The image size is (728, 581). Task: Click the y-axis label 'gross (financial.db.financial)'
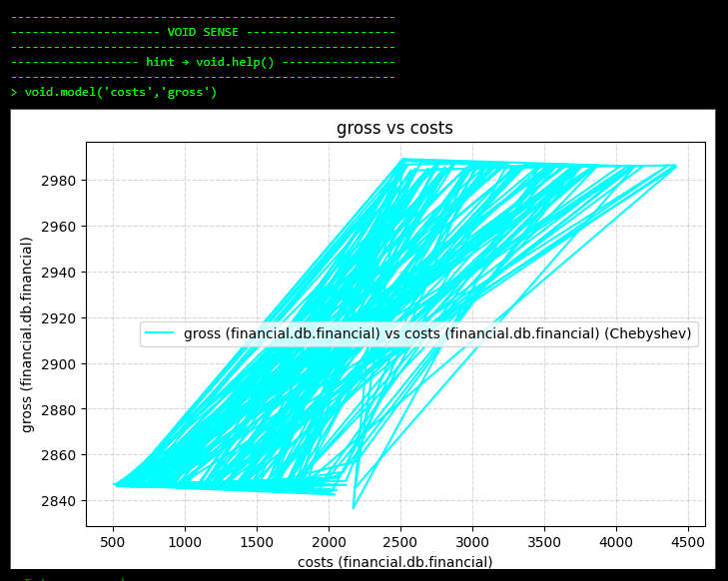click(x=27, y=334)
